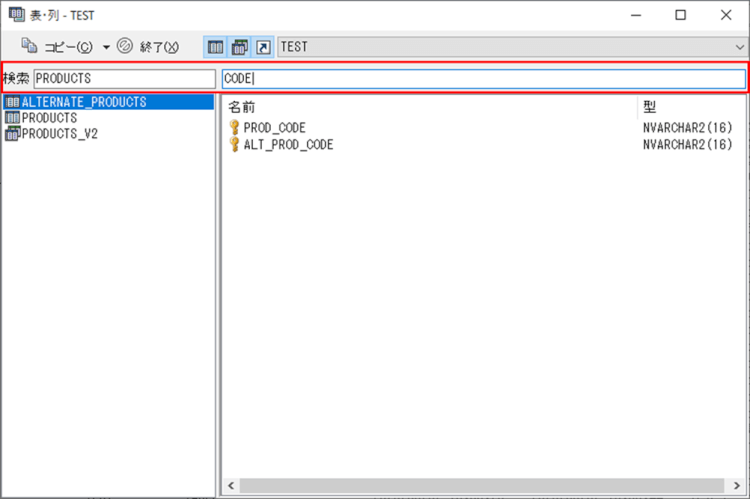The image size is (750, 499).
Task: Toggle the view display filter icon
Action: point(239,47)
